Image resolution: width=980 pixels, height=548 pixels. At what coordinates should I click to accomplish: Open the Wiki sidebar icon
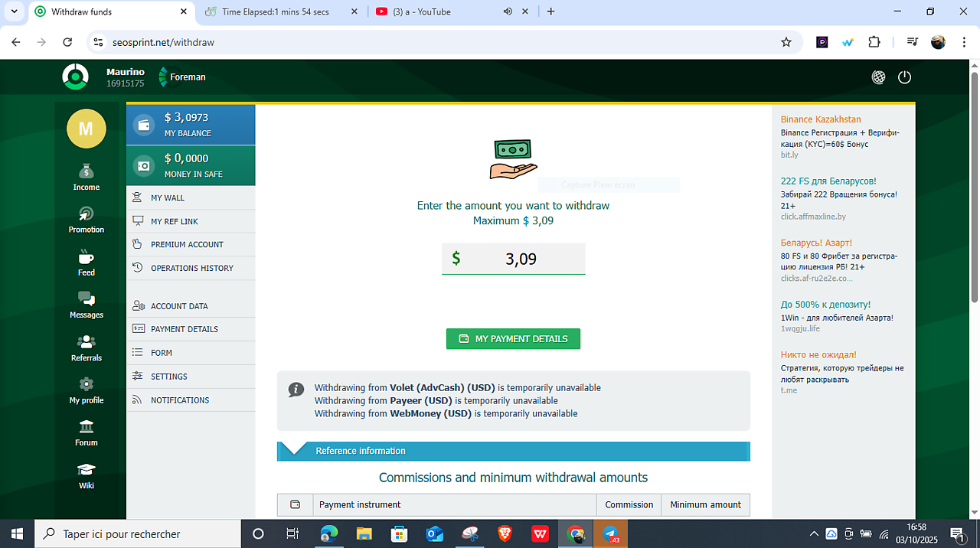[86, 475]
